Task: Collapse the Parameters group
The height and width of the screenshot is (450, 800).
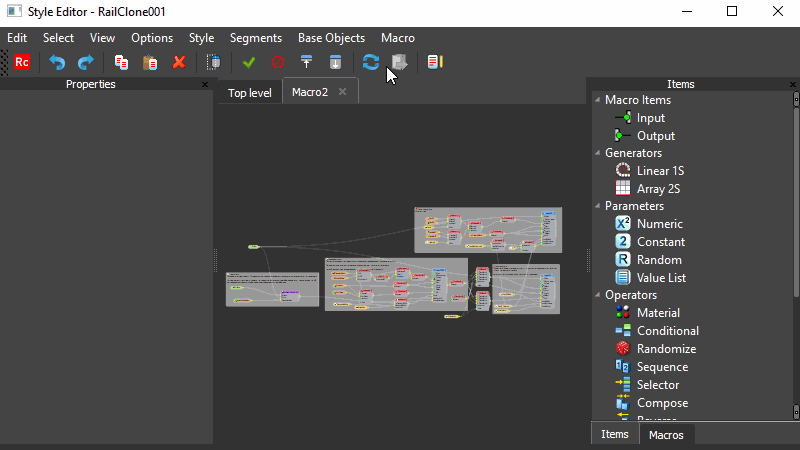Action: pyautogui.click(x=597, y=206)
